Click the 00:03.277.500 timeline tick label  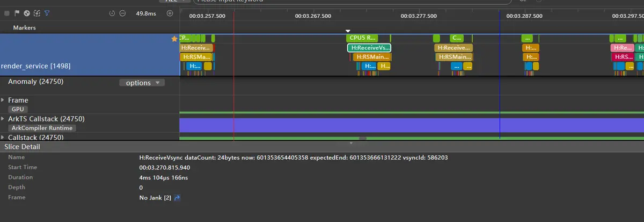pos(419,16)
